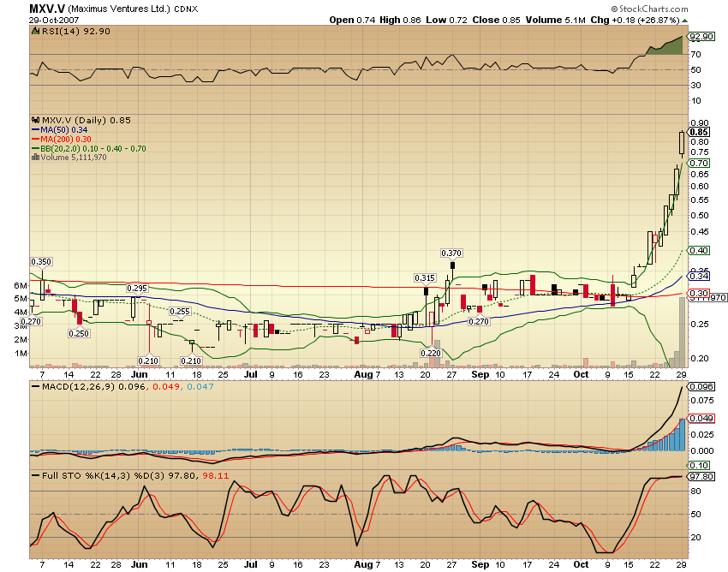Click the 0.370 peak price annotation
This screenshot has height=572, width=728.
(x=451, y=253)
